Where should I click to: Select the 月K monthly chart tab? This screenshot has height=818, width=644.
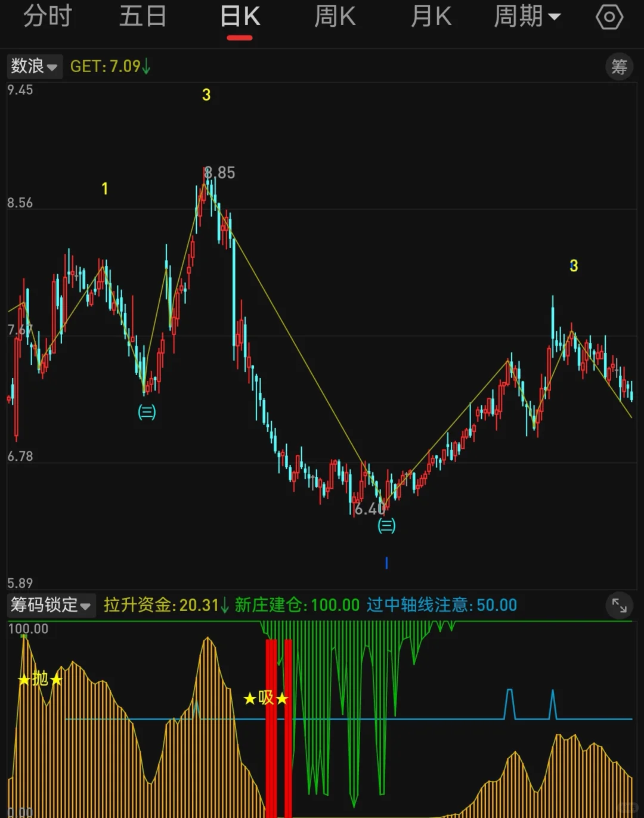(x=431, y=16)
